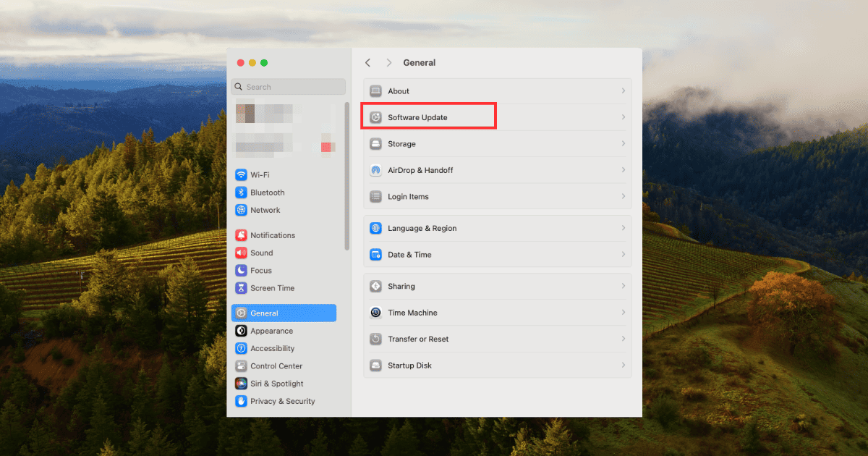
Task: Click the Bluetooth icon in sidebar
Action: click(x=241, y=193)
